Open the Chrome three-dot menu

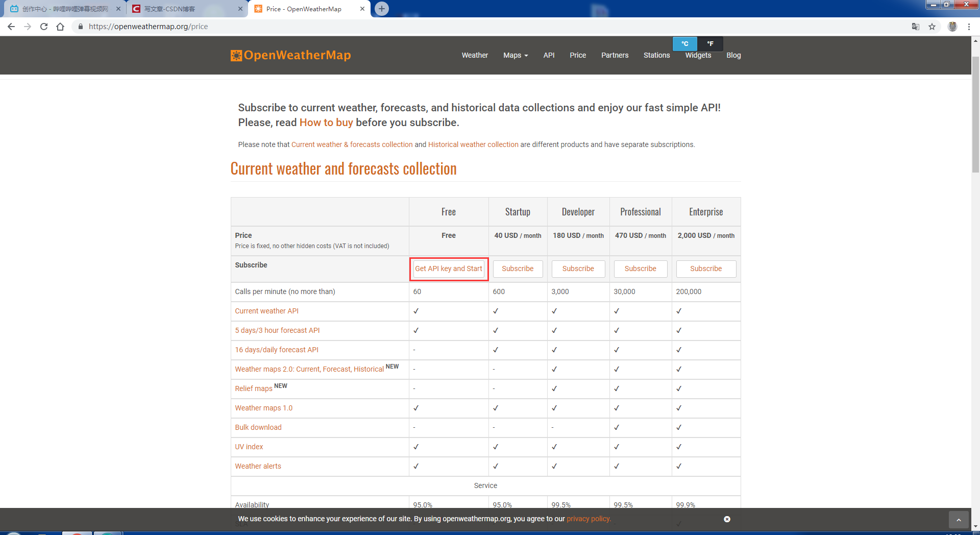pos(969,27)
